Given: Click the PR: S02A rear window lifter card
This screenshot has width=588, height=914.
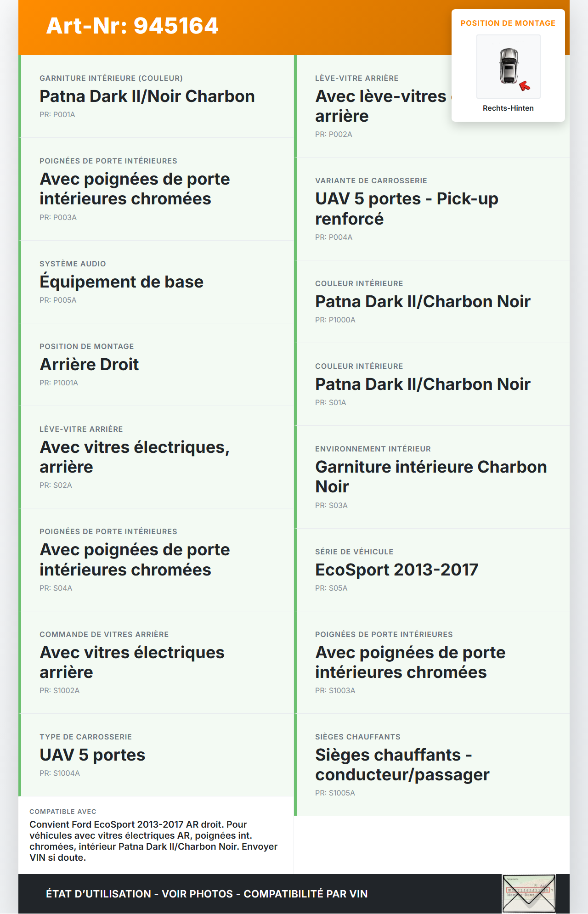Looking at the screenshot, I should [x=156, y=457].
